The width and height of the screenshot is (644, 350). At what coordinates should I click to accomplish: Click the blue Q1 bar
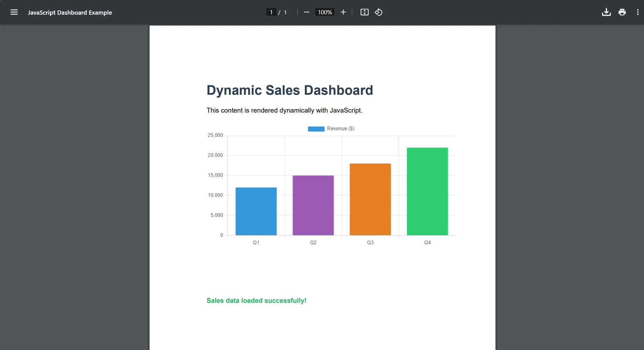256,211
